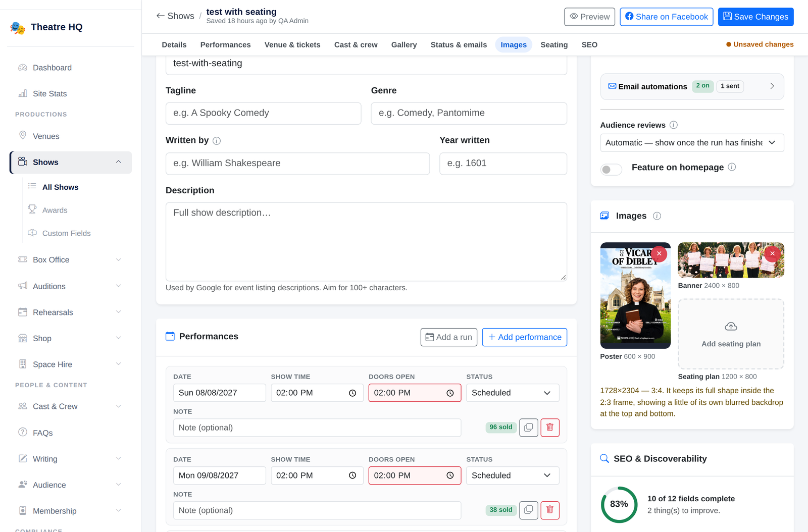This screenshot has height=532, width=808.
Task: Click the Tagline input field
Action: tap(263, 114)
